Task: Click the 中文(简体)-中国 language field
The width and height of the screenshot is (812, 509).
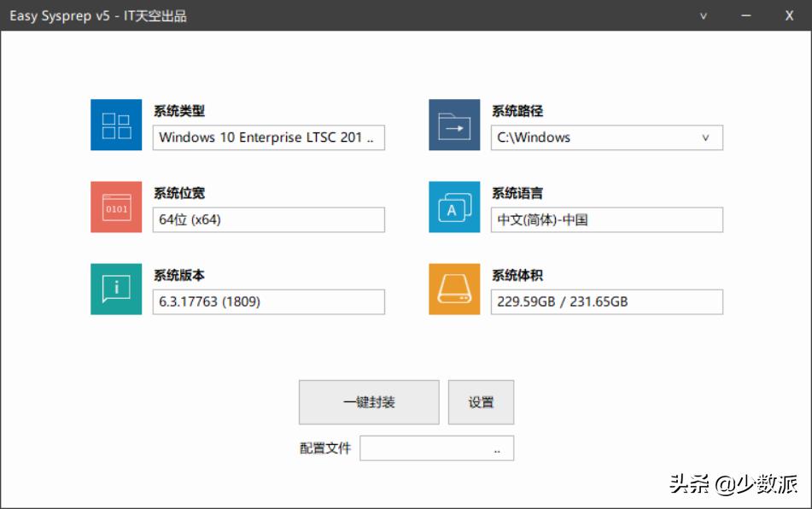Action: point(607,219)
